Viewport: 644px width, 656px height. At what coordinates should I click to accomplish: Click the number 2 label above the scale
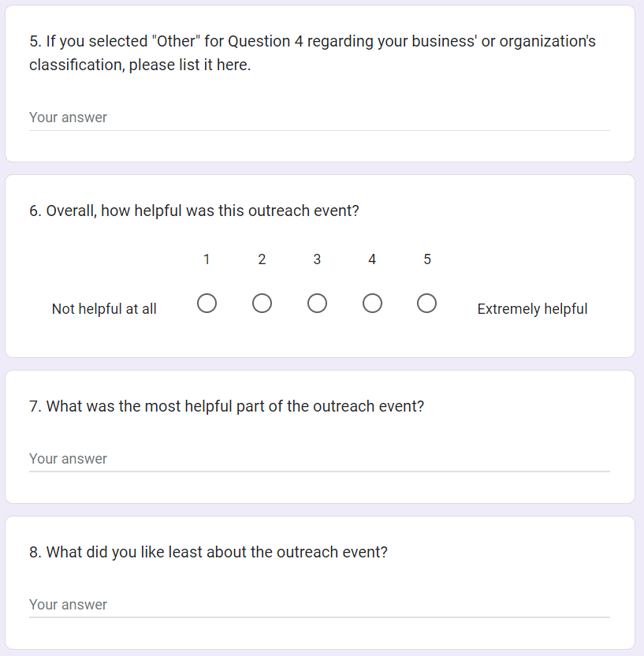[262, 259]
